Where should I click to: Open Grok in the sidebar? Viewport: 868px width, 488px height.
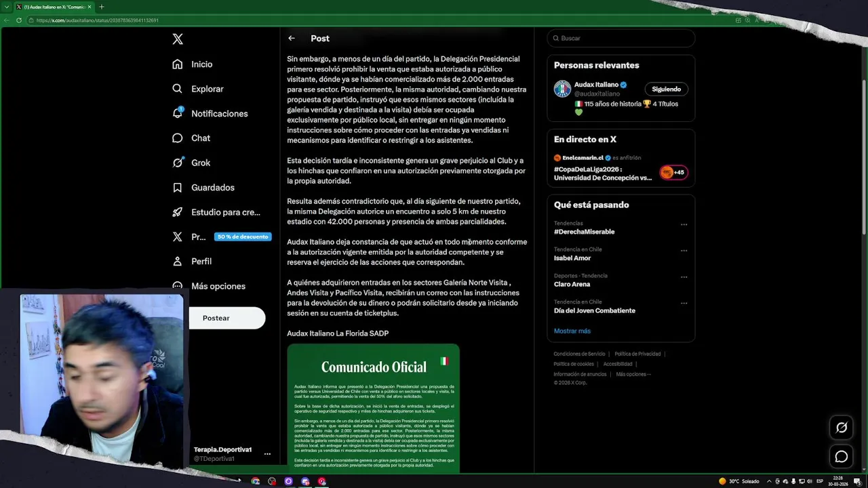[x=191, y=163]
